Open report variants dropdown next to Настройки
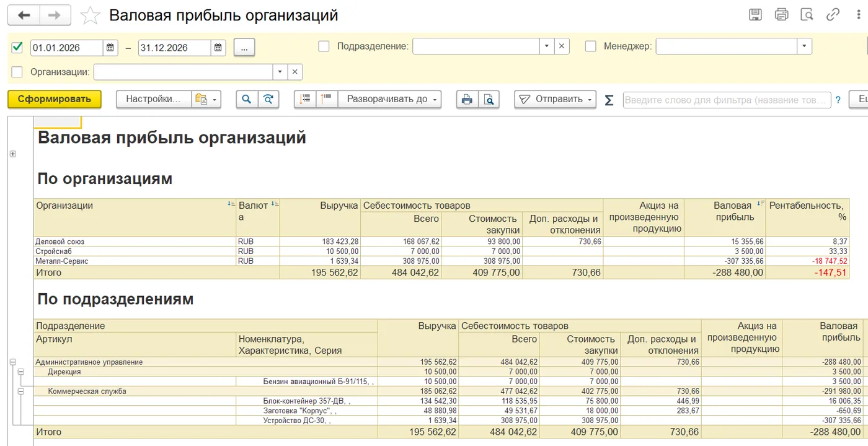 point(206,99)
